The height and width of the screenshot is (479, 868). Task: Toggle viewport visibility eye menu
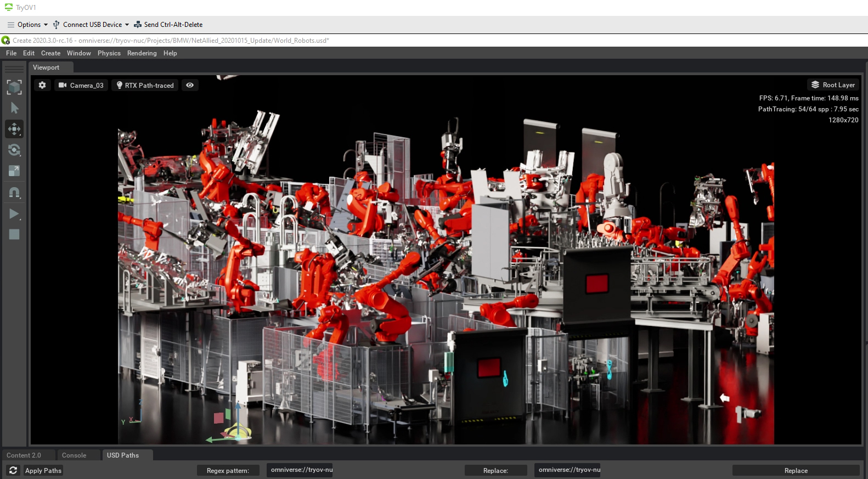coord(190,85)
